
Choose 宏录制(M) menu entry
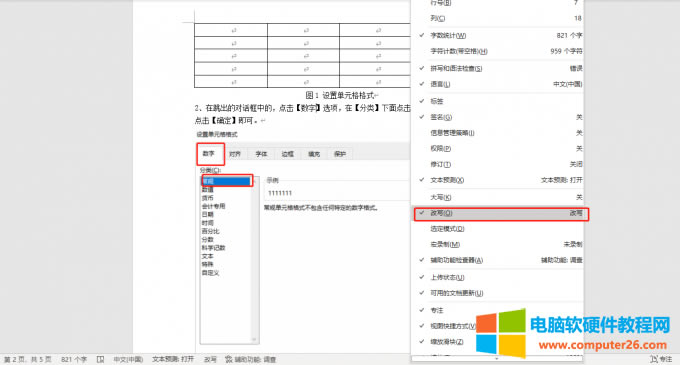click(x=497, y=244)
